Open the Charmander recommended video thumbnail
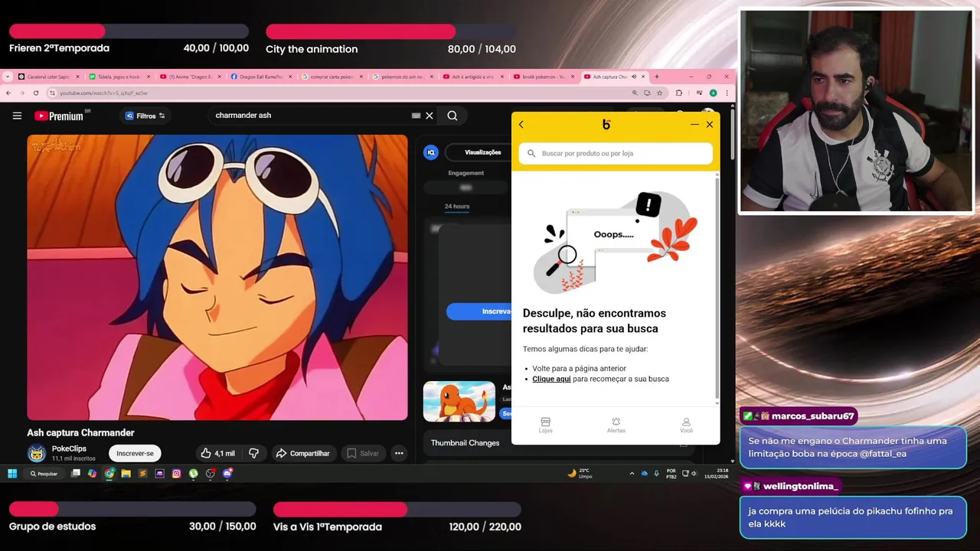 (459, 401)
